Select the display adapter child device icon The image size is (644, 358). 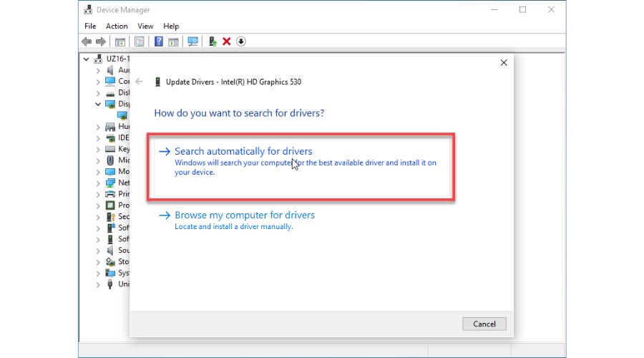pos(122,115)
